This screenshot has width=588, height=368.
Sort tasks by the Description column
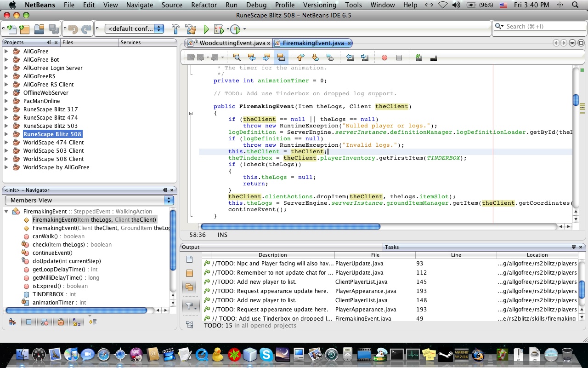coord(272,255)
